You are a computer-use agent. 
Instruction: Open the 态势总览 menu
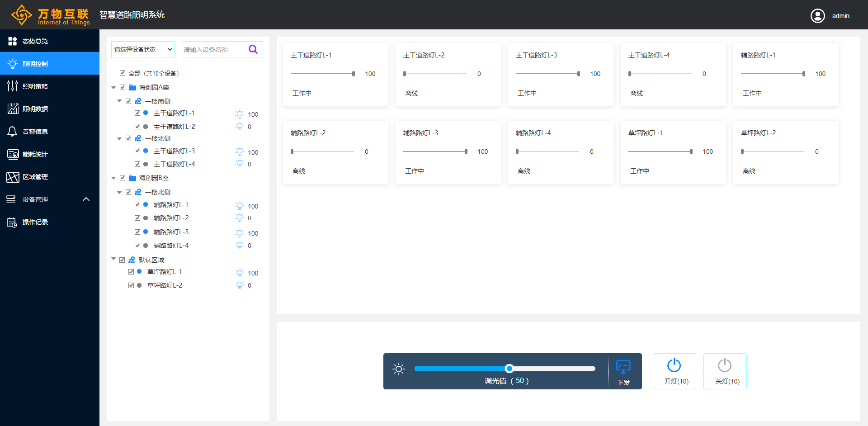click(x=50, y=41)
